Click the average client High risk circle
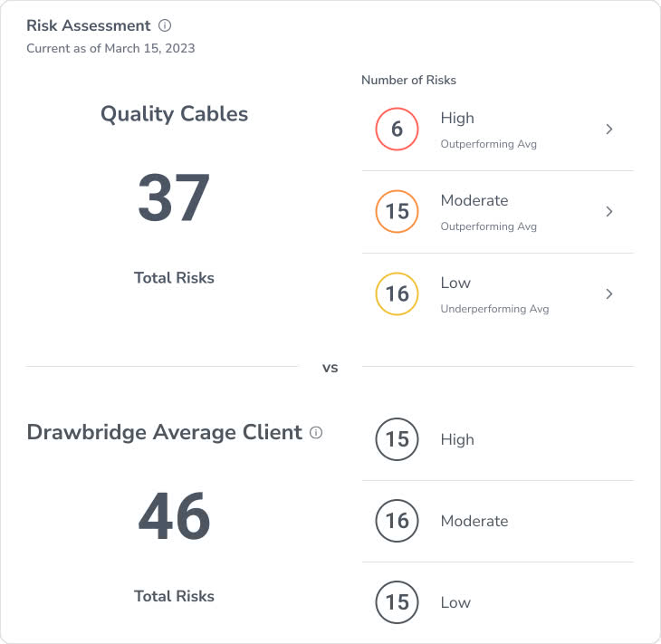This screenshot has height=644, width=661. 397,439
